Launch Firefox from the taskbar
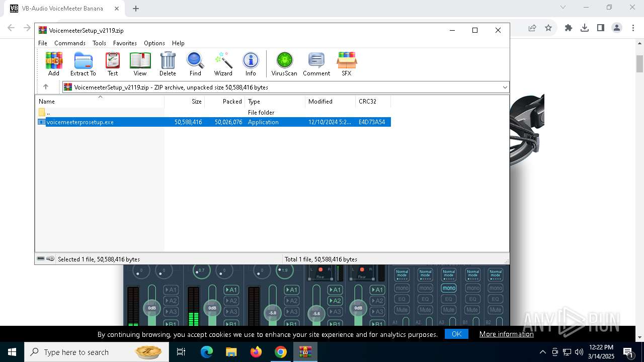The height and width of the screenshot is (362, 644). point(256,352)
